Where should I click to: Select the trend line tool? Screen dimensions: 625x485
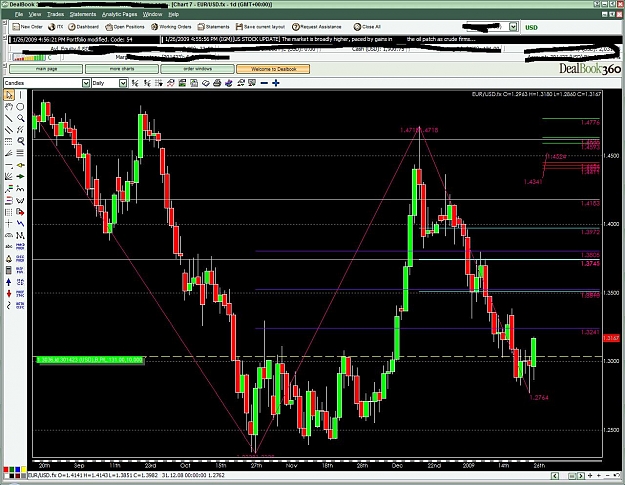(9, 118)
